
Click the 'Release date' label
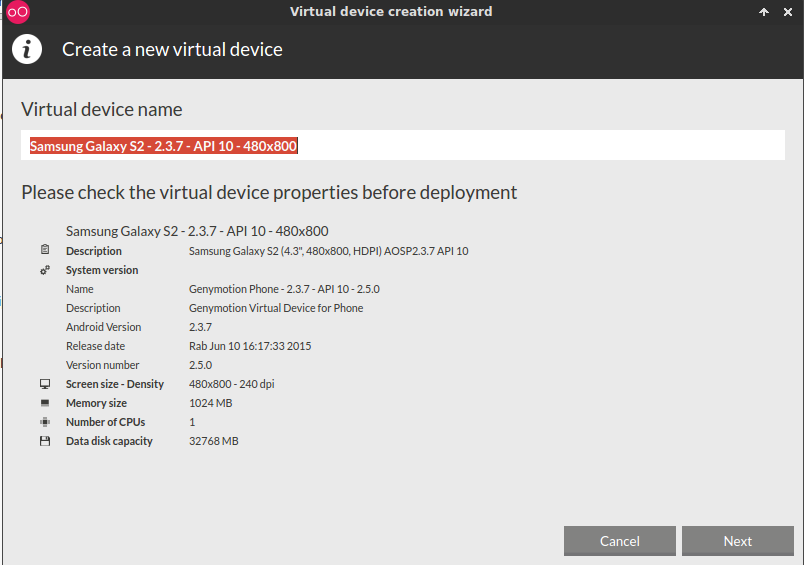pos(95,346)
